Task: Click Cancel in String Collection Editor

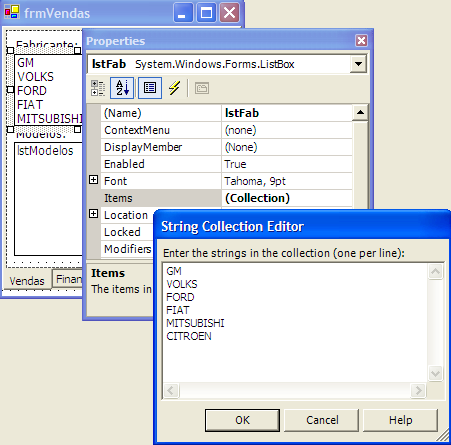Action: click(x=322, y=420)
